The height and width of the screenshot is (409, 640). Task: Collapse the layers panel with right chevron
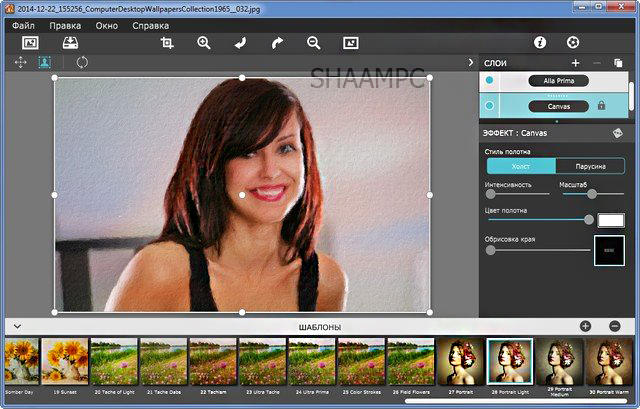[471, 62]
